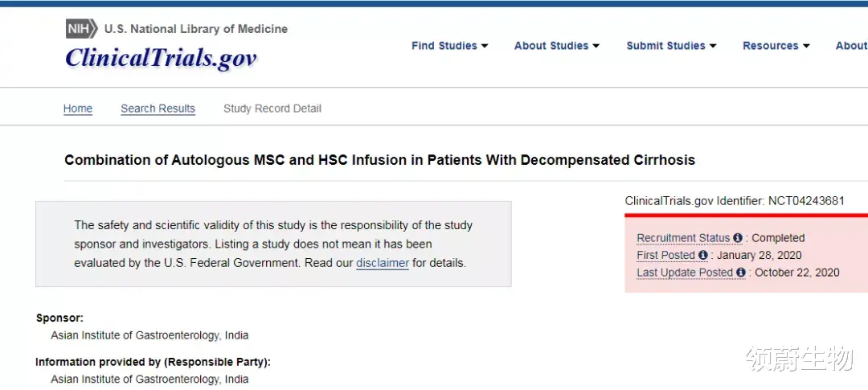868x390 pixels.
Task: Open the Resources dropdown menu
Action: point(776,46)
